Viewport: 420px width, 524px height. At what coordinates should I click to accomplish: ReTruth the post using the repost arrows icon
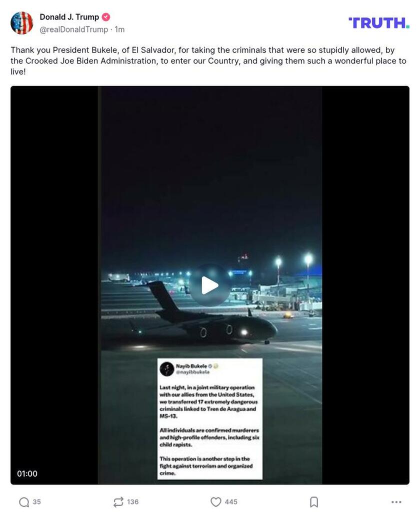pyautogui.click(x=118, y=501)
